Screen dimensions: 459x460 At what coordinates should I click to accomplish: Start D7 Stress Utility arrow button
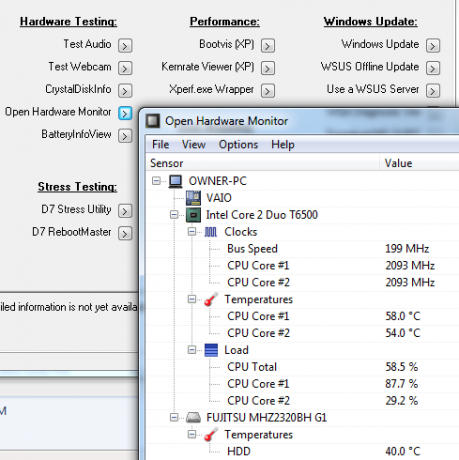125,211
